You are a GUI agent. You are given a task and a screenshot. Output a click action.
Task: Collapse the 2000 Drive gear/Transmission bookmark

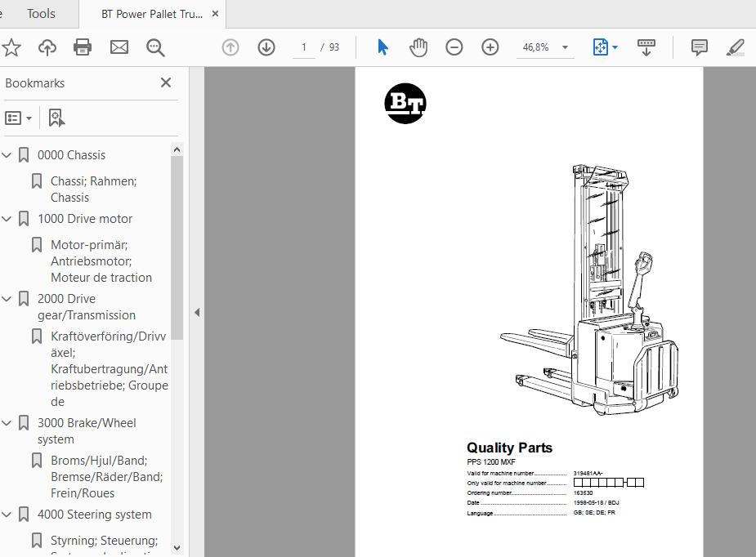tap(7, 299)
